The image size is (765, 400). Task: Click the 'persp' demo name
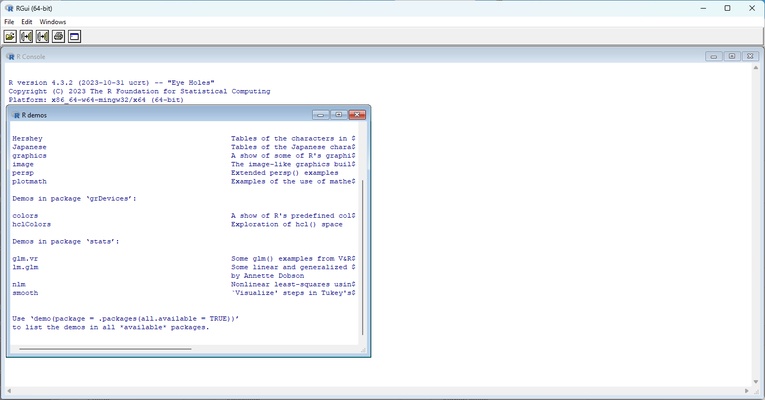(23, 173)
